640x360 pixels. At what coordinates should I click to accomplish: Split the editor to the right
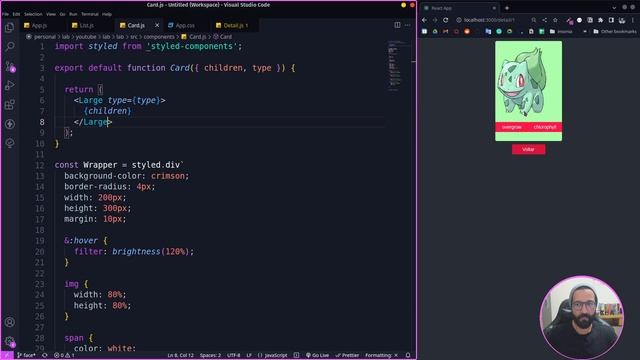pos(397,25)
